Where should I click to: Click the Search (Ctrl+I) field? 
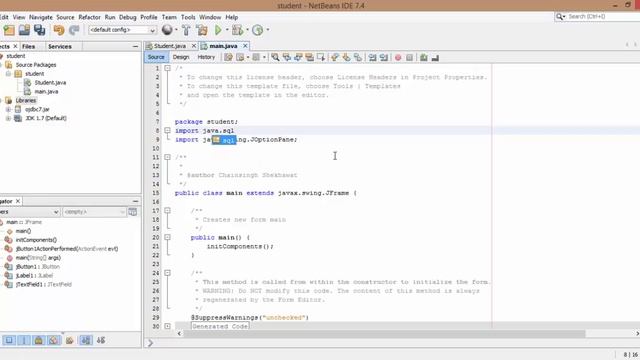pos(597,16)
